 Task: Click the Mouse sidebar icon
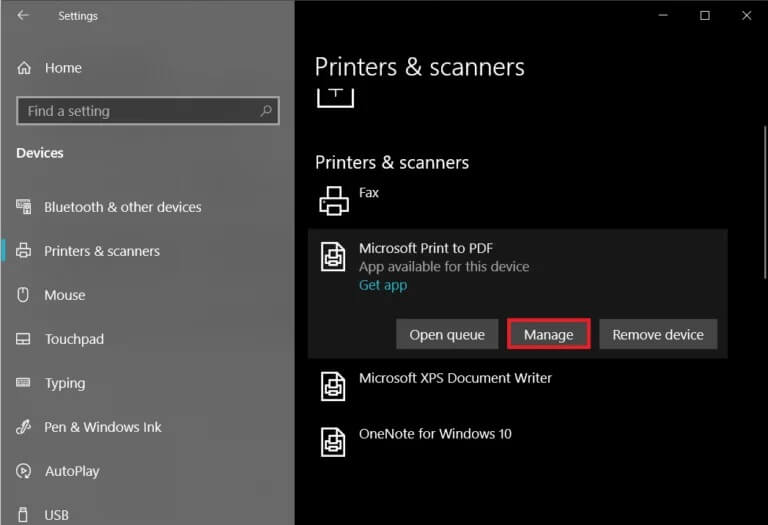[x=23, y=294]
